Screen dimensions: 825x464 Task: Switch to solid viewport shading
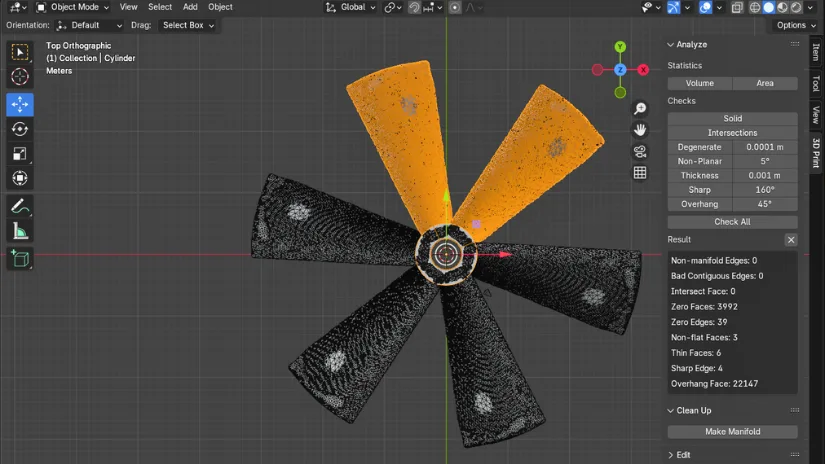pyautogui.click(x=769, y=7)
